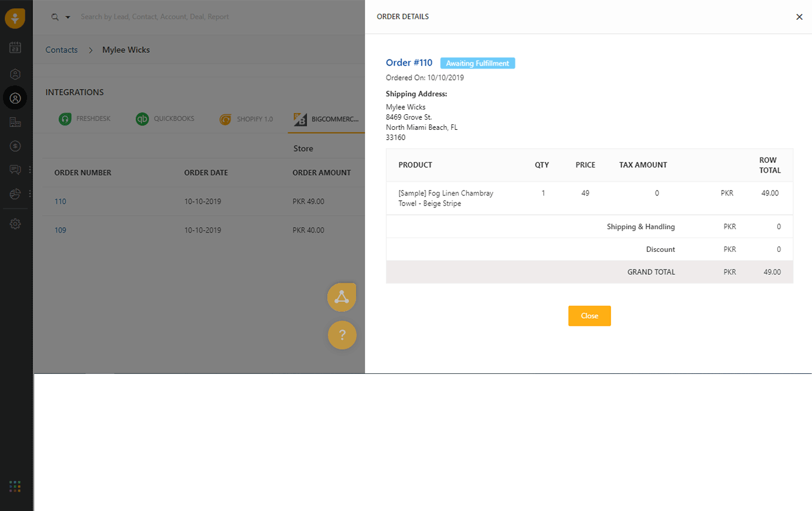Switch to the QUICKBOOKS integration tab
This screenshot has height=511, width=812.
tap(165, 118)
